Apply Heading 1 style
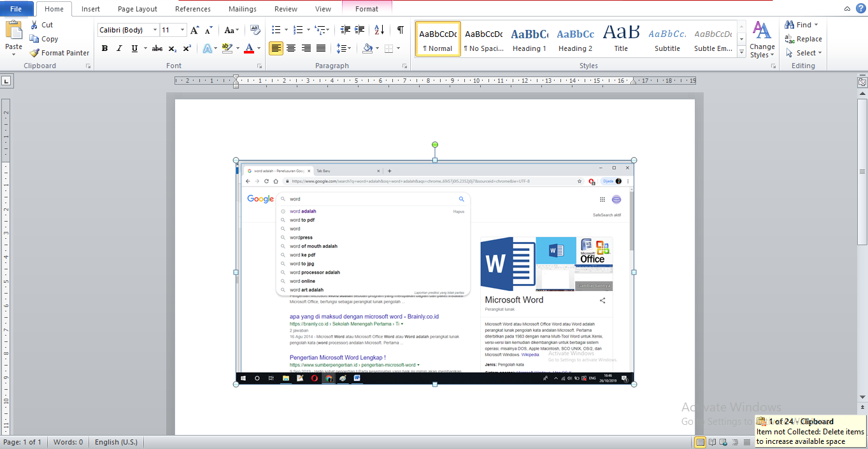The width and height of the screenshot is (868, 449). coord(529,39)
